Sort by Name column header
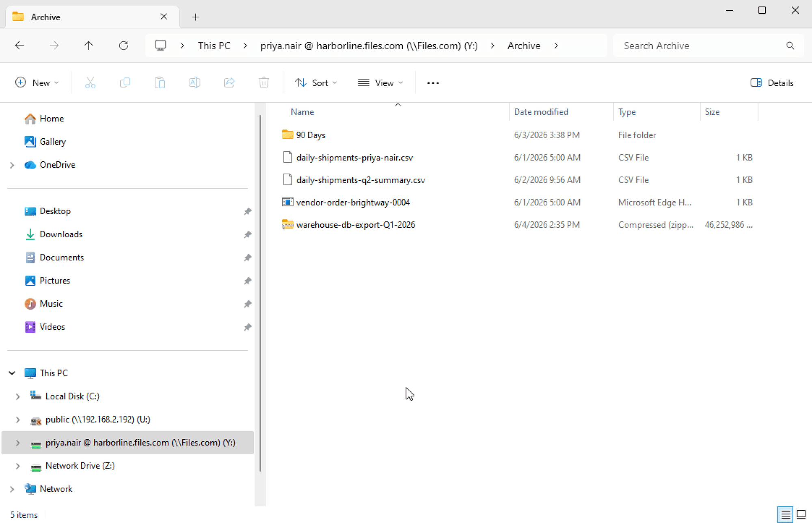The width and height of the screenshot is (812, 523). click(302, 112)
